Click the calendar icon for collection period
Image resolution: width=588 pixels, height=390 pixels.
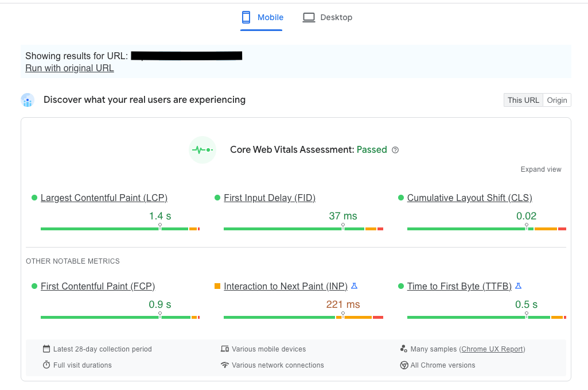pyautogui.click(x=46, y=349)
